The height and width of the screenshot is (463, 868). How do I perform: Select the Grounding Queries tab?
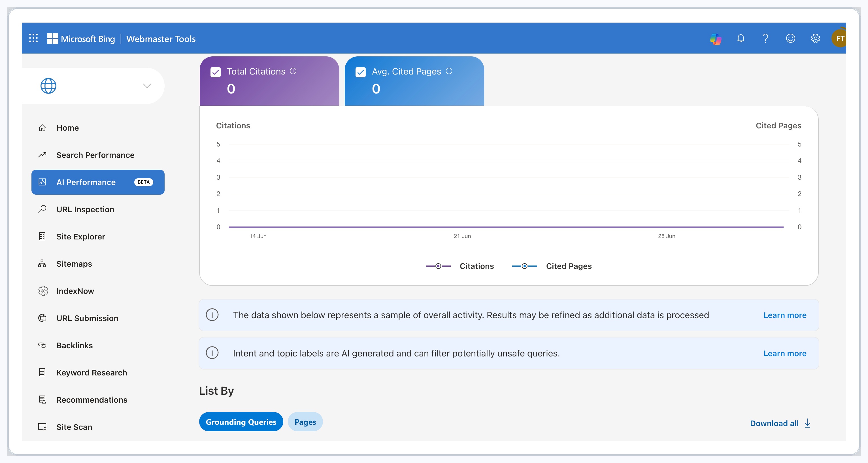(241, 422)
